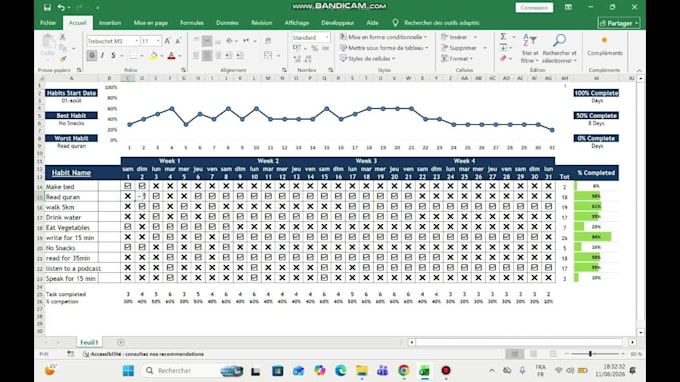Screen dimensions: 680x382
Task: Open the Standard number format dropdown
Action: (x=327, y=37)
